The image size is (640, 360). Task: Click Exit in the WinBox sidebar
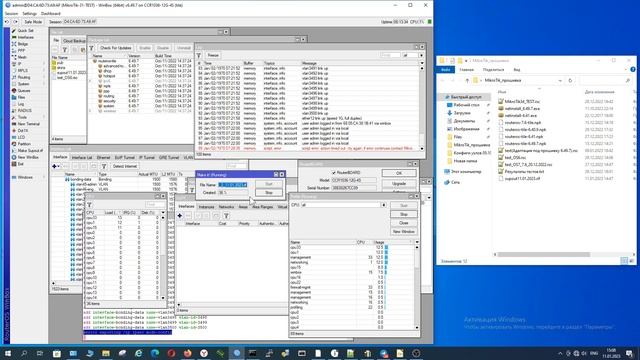point(20,164)
